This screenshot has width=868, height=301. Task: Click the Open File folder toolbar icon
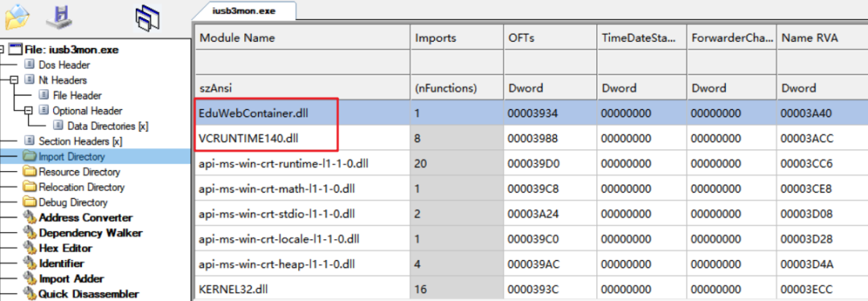17,17
